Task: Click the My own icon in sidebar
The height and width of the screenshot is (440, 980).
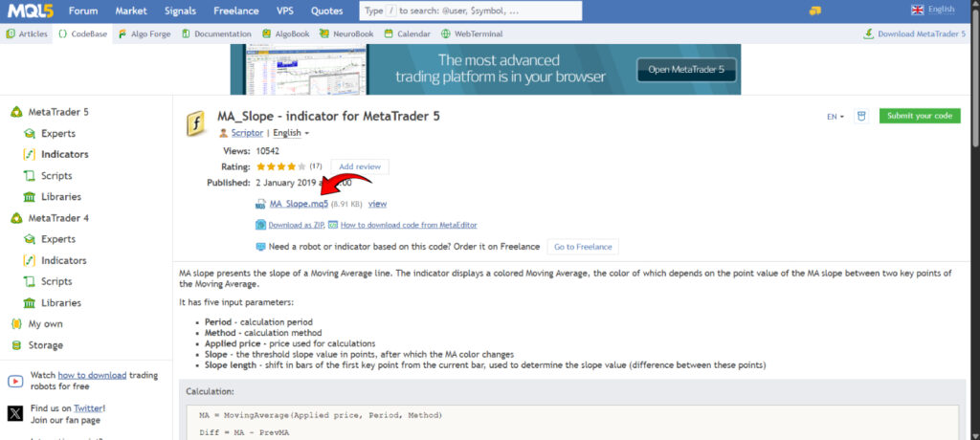Action: [x=16, y=324]
